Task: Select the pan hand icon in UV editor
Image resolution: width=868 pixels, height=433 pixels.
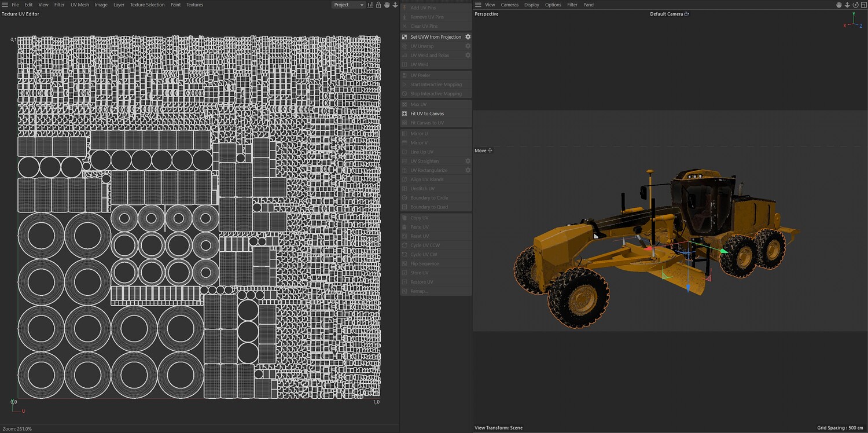Action: pos(387,5)
